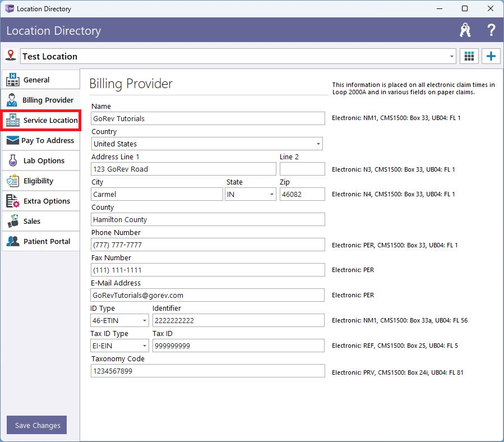
Task: Click the Pay To Address envelope icon
Action: (12, 140)
